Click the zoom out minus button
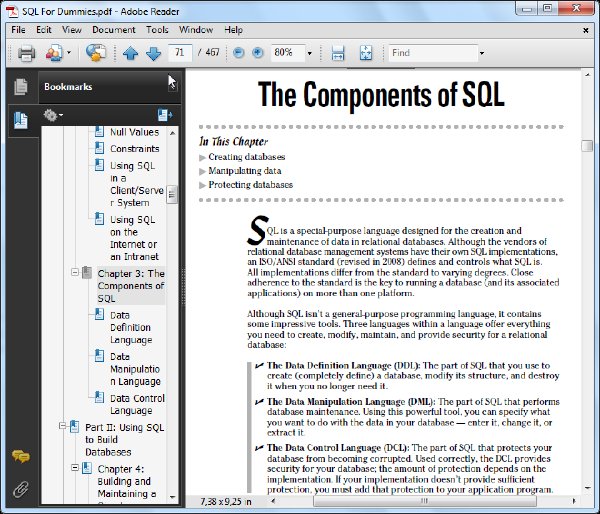Viewport: 600px width, 514px height. pos(238,53)
